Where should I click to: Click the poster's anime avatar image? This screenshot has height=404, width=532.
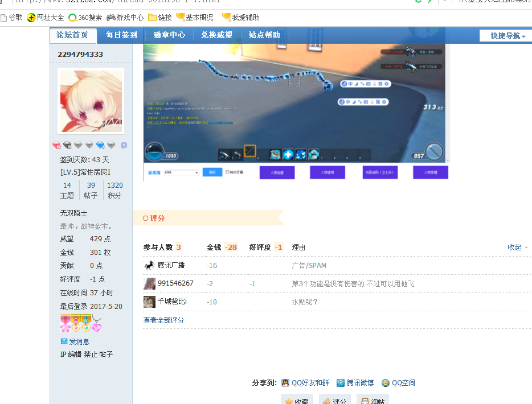coord(91,101)
